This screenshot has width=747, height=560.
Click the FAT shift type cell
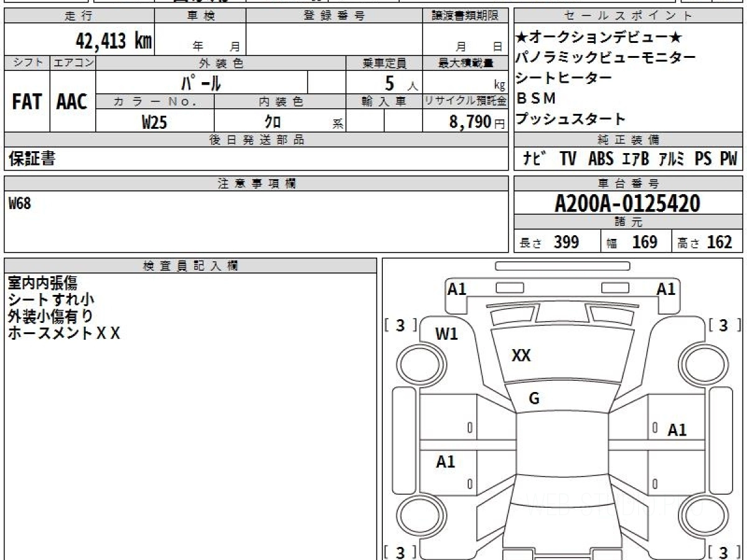click(x=27, y=101)
